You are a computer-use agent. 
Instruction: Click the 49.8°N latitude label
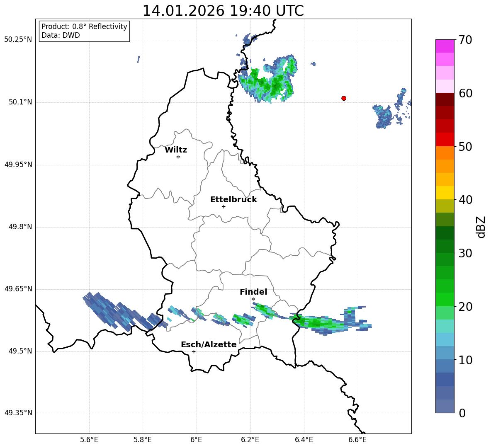tap(20, 227)
